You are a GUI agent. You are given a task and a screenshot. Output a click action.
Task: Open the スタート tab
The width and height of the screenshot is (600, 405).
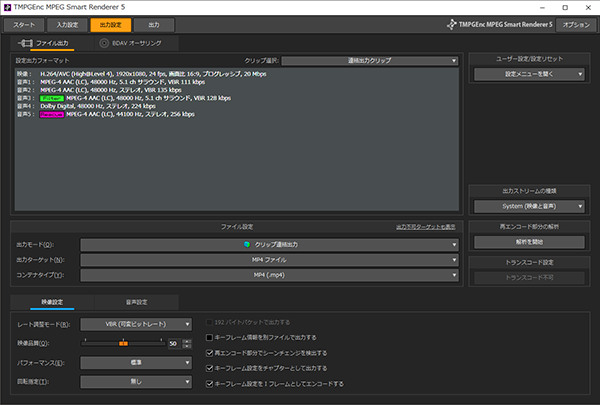[24, 25]
